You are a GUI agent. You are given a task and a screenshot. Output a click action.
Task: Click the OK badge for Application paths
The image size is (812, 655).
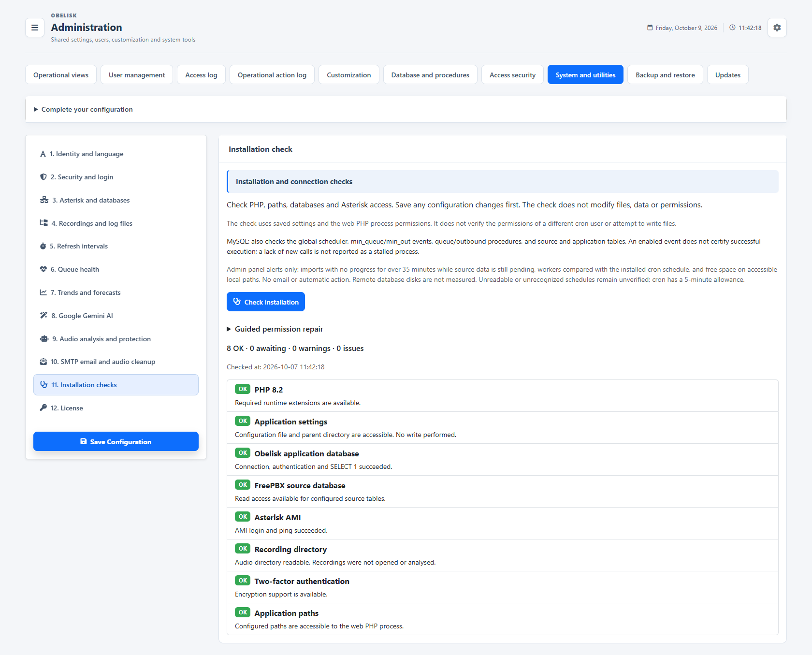[x=243, y=612]
